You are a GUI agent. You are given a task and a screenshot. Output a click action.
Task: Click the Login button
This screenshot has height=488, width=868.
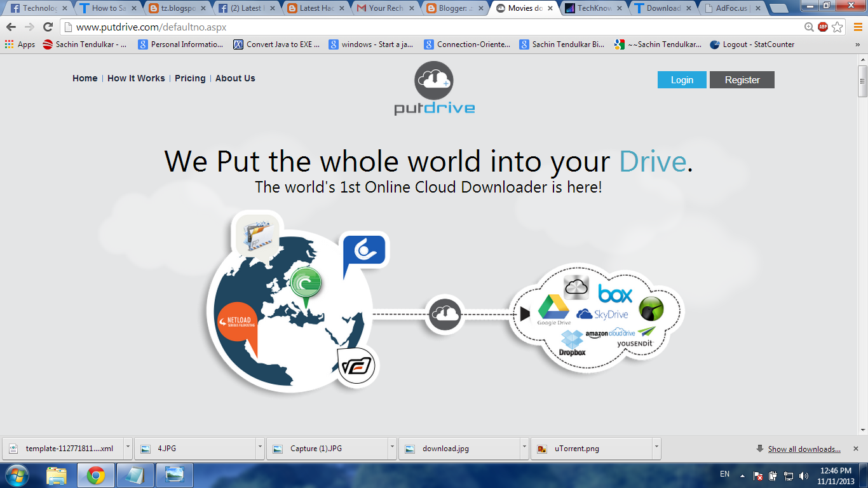point(681,79)
